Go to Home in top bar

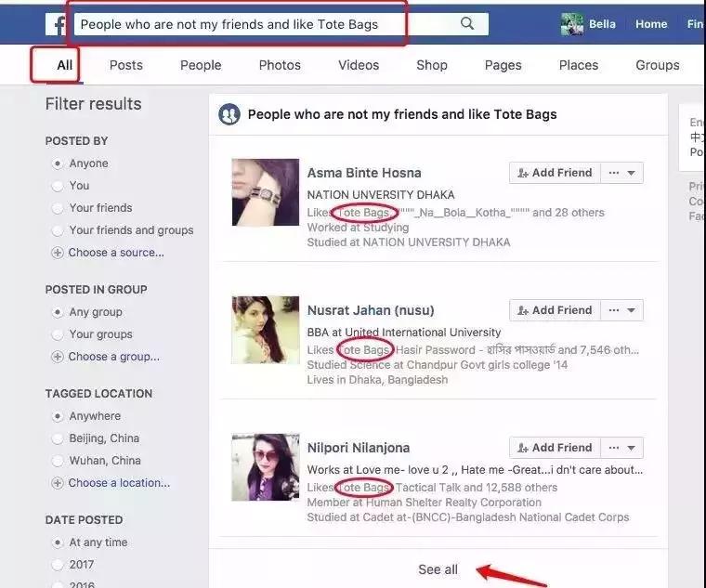point(651,24)
